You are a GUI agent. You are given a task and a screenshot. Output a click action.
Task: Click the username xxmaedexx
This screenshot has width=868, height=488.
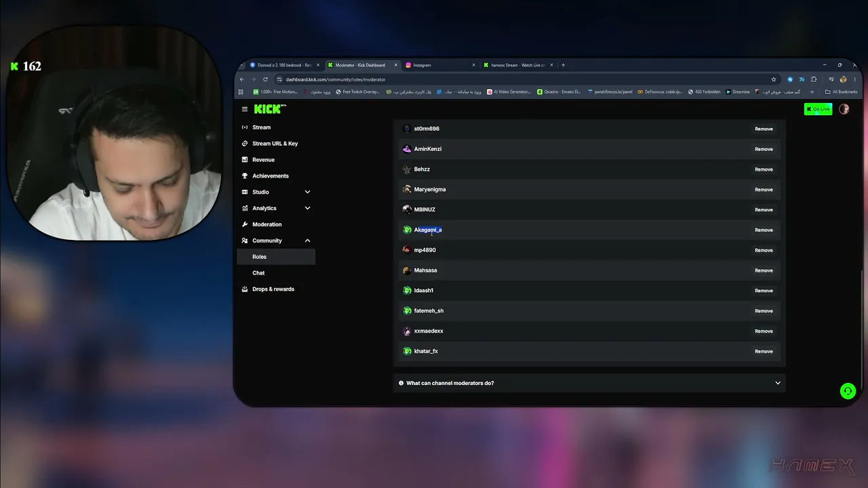[x=429, y=331]
